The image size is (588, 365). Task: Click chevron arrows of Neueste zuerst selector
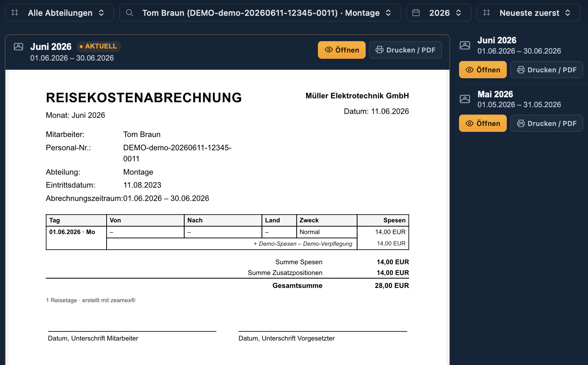[568, 13]
